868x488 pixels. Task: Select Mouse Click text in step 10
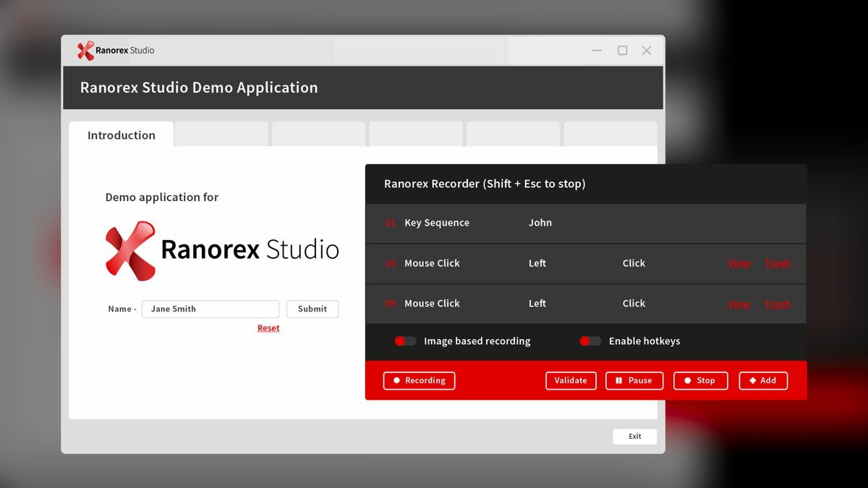click(x=432, y=263)
